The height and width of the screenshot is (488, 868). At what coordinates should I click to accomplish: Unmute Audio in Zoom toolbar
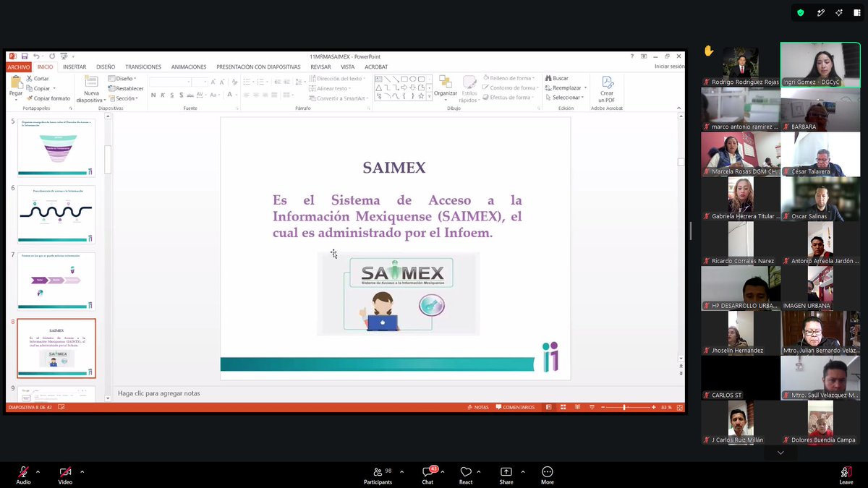click(23, 475)
